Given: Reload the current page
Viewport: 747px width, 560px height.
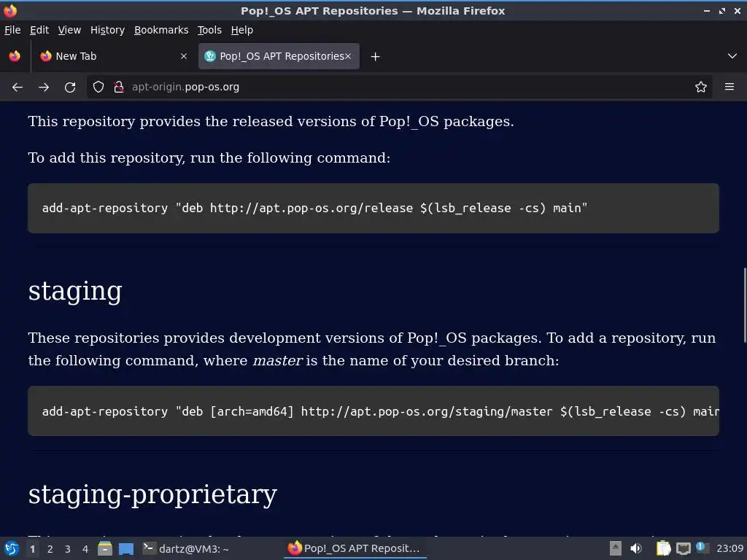Looking at the screenshot, I should [x=70, y=87].
